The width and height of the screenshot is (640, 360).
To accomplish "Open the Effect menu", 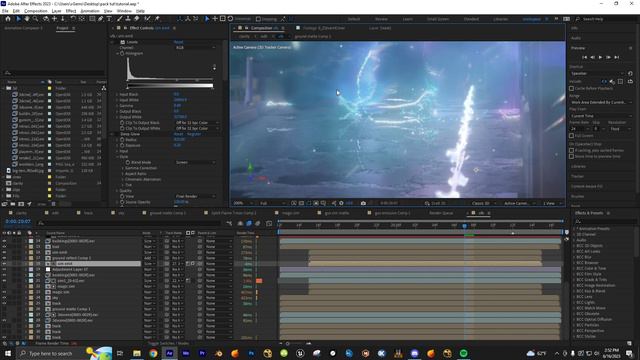I will [x=71, y=11].
